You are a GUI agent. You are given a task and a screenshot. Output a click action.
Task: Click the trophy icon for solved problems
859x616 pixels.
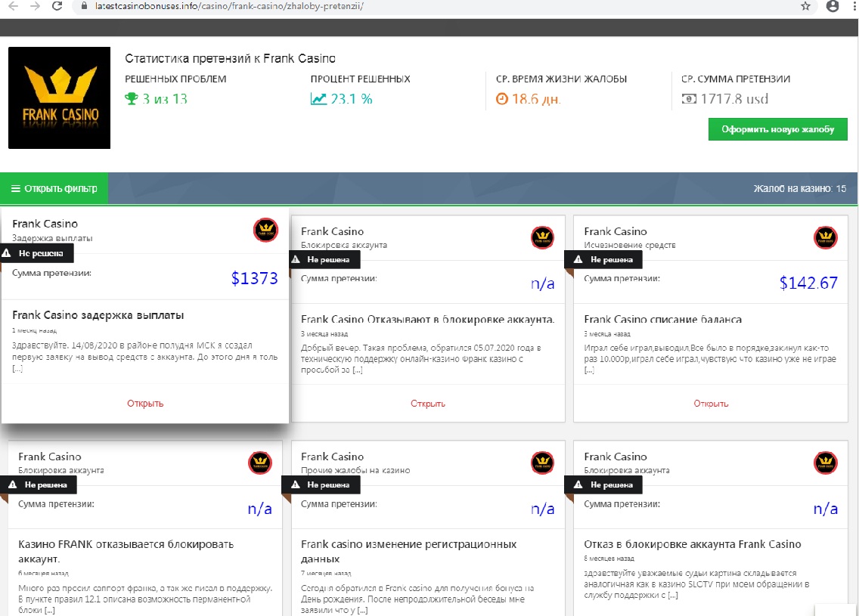[131, 99]
